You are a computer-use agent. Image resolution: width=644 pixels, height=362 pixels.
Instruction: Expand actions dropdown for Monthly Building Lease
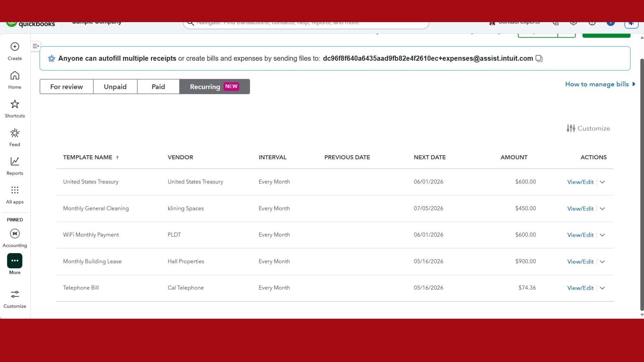click(602, 262)
